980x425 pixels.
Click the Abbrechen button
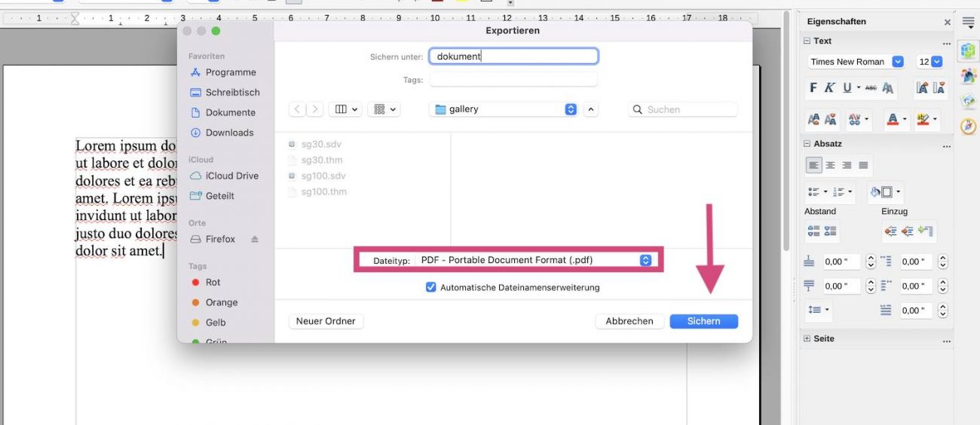629,321
